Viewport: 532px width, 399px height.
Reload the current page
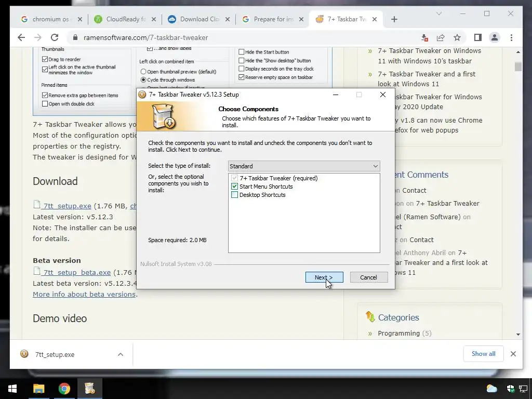[55, 37]
